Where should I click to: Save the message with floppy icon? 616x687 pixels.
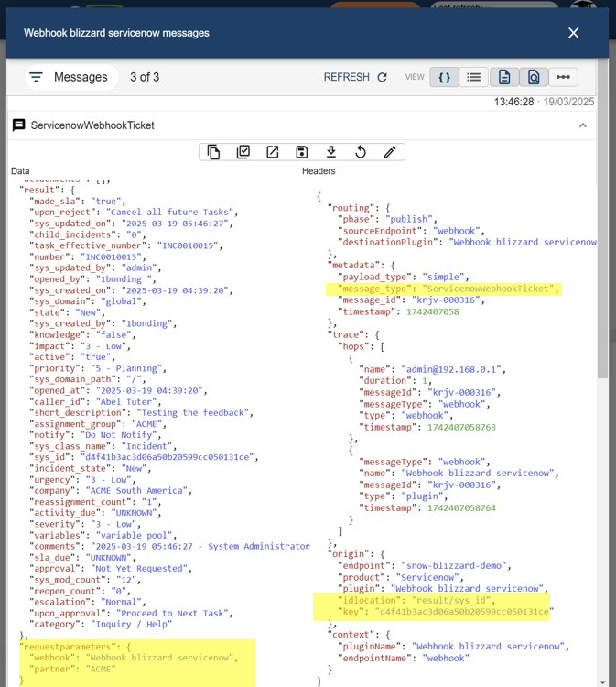tap(302, 152)
